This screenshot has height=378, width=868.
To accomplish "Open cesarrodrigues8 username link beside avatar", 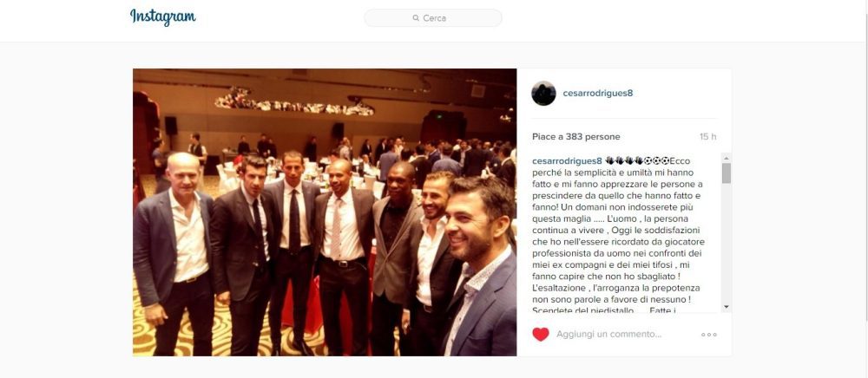I will click(x=598, y=94).
